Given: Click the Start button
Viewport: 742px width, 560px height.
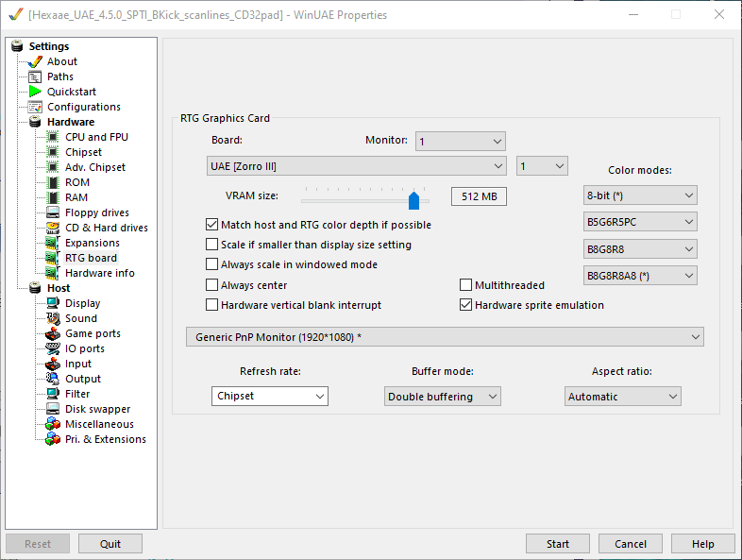Looking at the screenshot, I should 558,544.
